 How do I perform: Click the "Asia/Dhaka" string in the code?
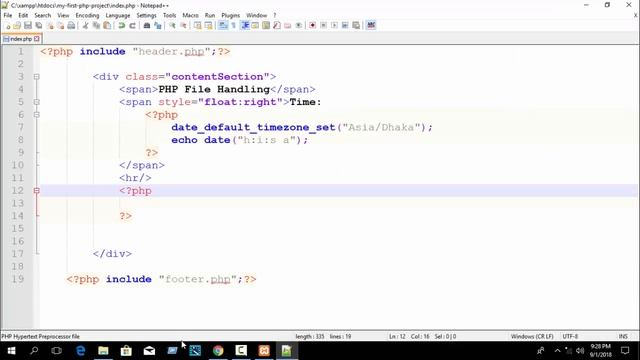coord(381,127)
